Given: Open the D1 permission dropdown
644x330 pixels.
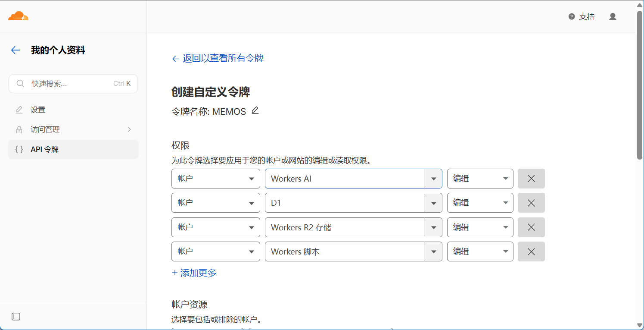Looking at the screenshot, I should pyautogui.click(x=354, y=203).
